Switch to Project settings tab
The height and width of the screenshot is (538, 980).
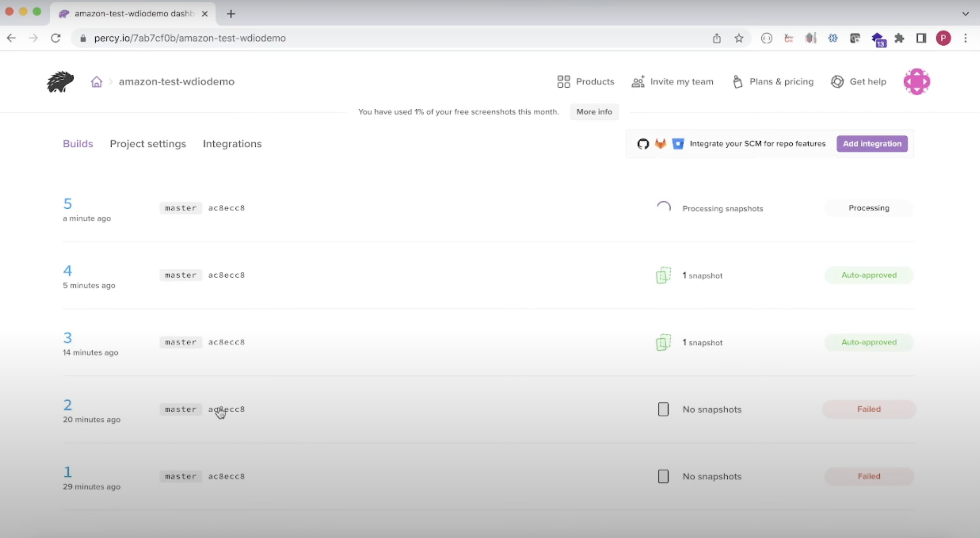[147, 143]
